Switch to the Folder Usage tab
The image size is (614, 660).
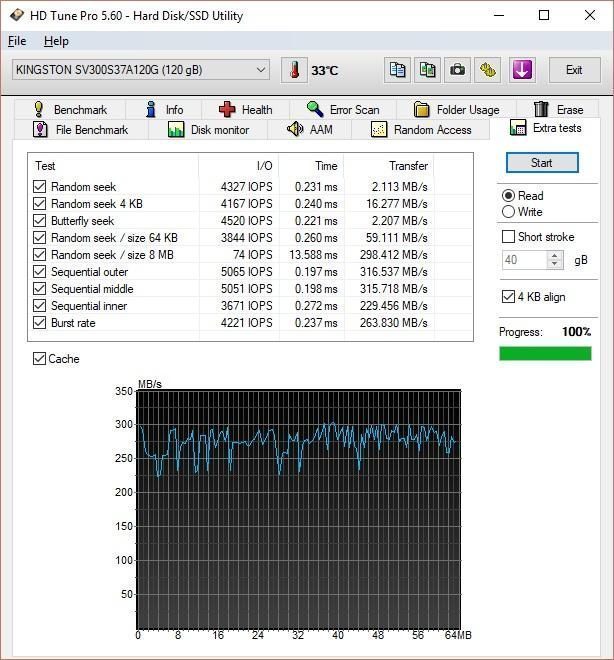coord(456,109)
